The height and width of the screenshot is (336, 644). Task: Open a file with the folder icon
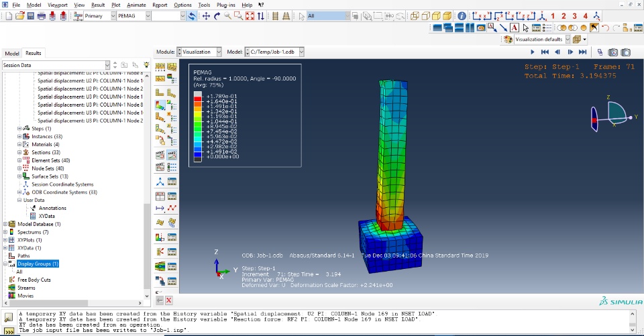(x=19, y=16)
